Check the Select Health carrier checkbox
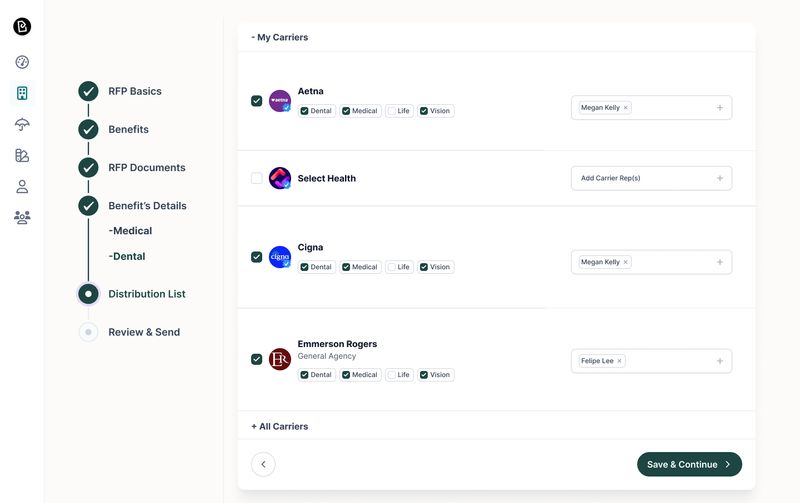 pos(257,178)
